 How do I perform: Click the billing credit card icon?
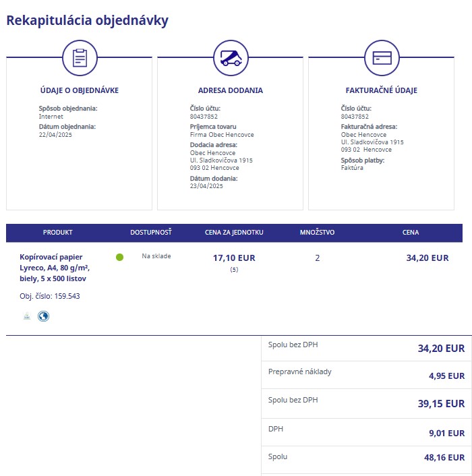tap(382, 58)
